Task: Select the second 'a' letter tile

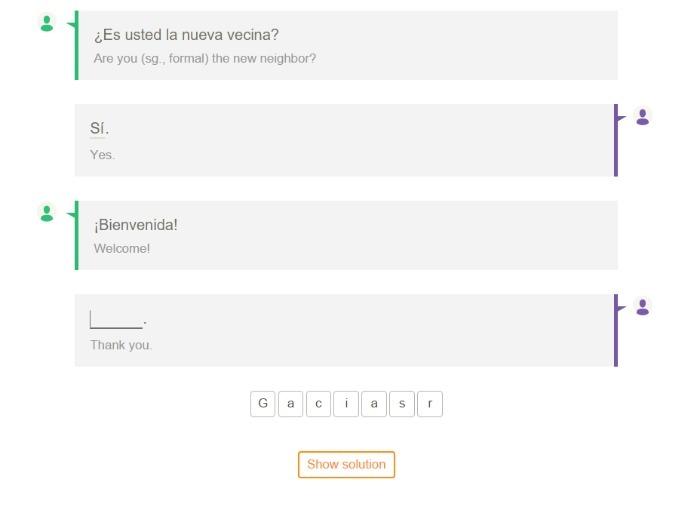Action: 374,404
